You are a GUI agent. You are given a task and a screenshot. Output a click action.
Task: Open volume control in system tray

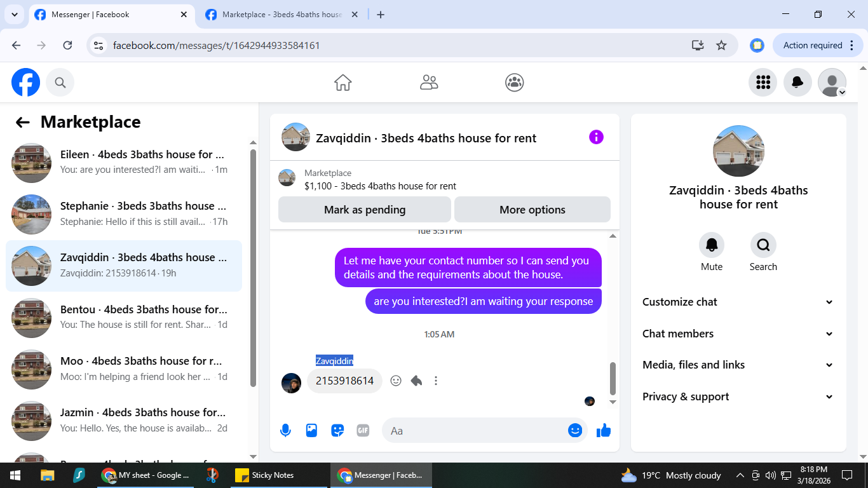pyautogui.click(x=771, y=475)
